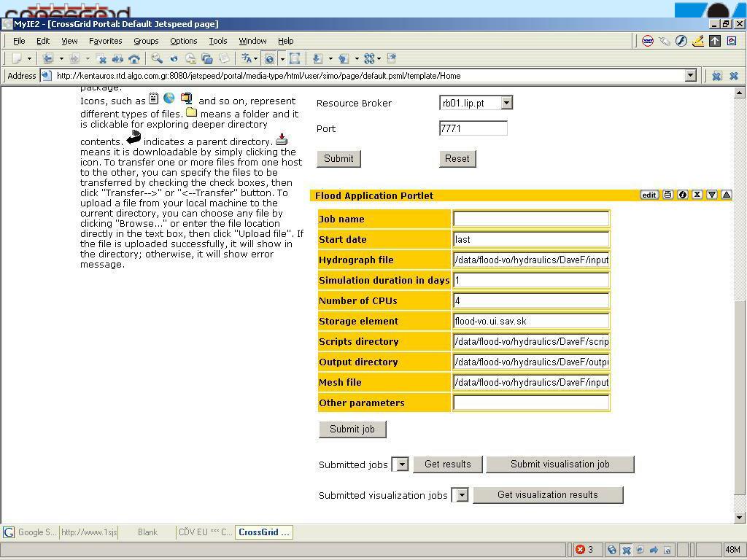747x560 pixels.
Task: Print the Flood Application Portlet
Action: click(x=668, y=194)
